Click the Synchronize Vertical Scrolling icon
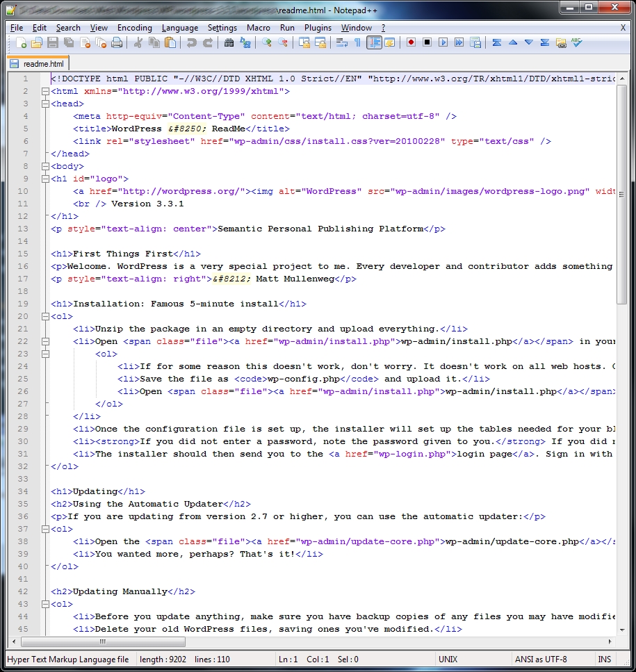 tap(304, 42)
